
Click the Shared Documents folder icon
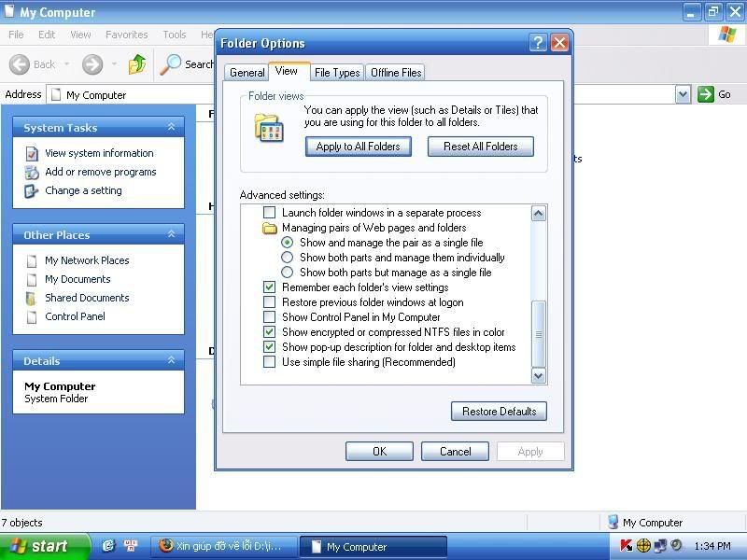coord(31,298)
